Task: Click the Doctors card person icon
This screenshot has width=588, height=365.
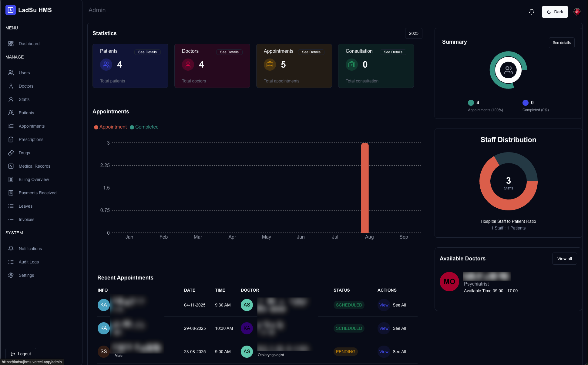Action: tap(188, 65)
